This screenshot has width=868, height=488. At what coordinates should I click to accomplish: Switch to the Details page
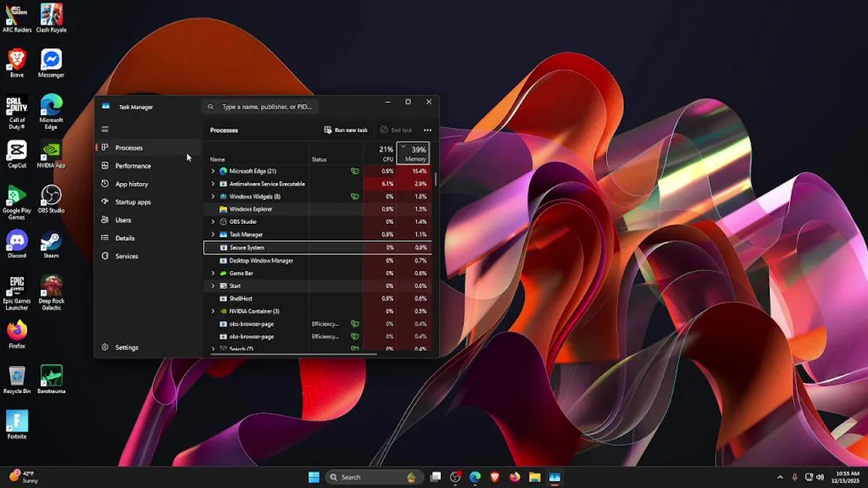click(147, 238)
